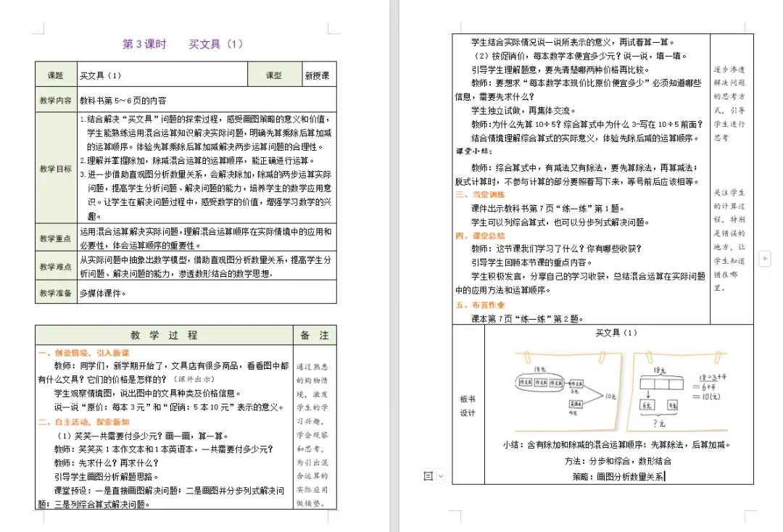Click the "板书设计" cell label

pyautogui.click(x=468, y=406)
